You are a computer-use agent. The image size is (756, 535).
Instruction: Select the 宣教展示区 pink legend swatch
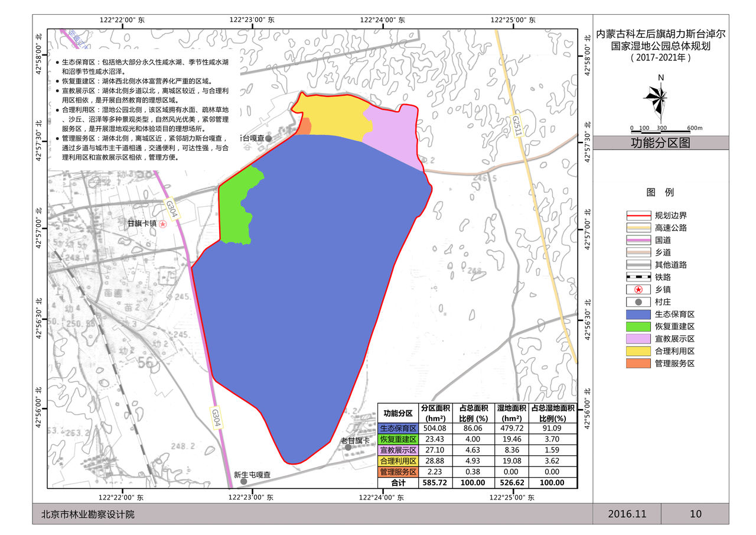(x=638, y=339)
